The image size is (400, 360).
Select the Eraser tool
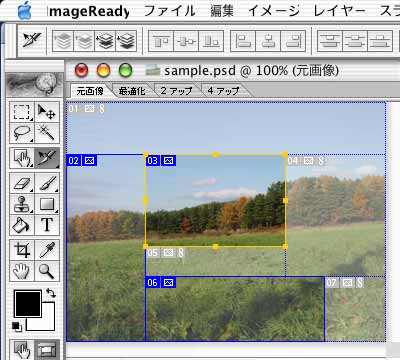22,183
